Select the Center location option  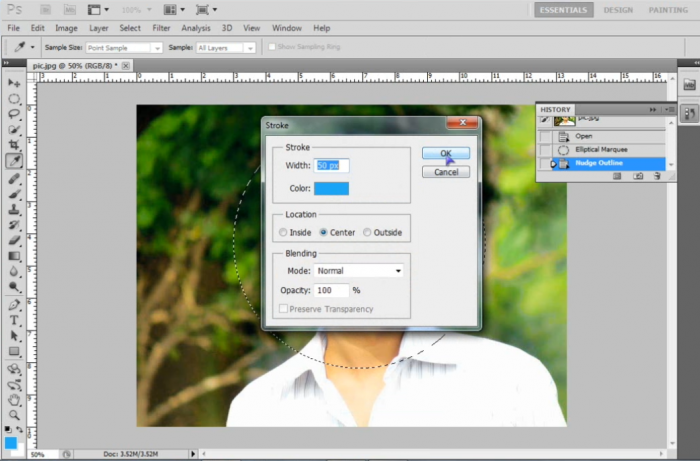[x=324, y=233]
